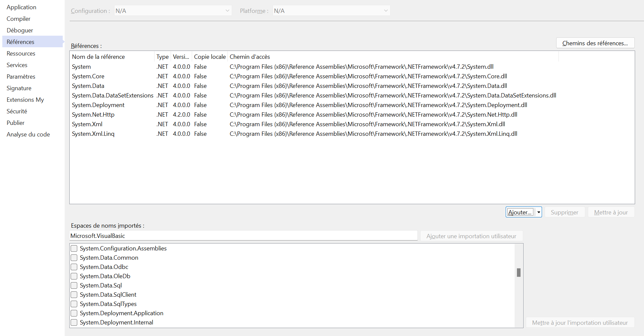This screenshot has width=644, height=336.
Task: Expand the Platforme combo box
Action: point(331,11)
